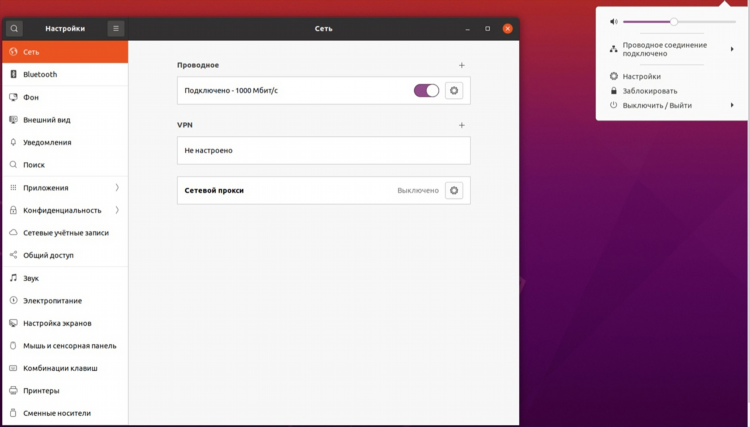
Task: Click the mouse icon for Мышь и сенсорная панель
Action: (x=13, y=345)
